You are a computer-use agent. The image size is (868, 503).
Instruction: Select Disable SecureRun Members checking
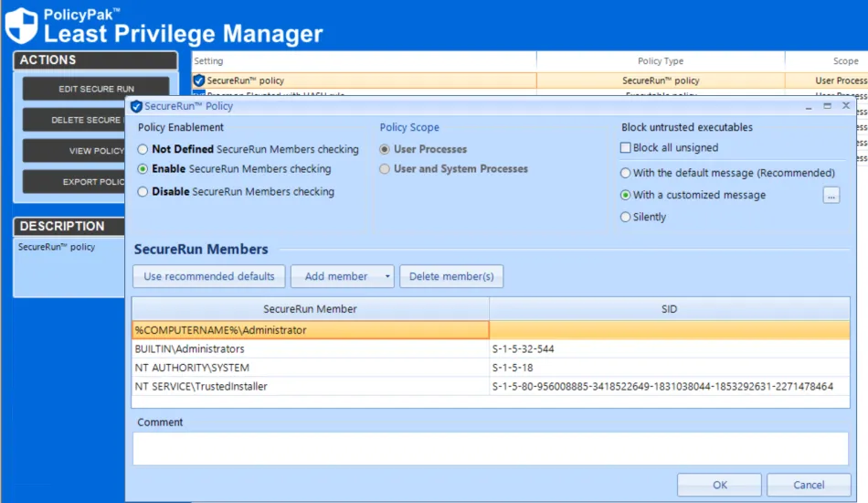pos(143,192)
